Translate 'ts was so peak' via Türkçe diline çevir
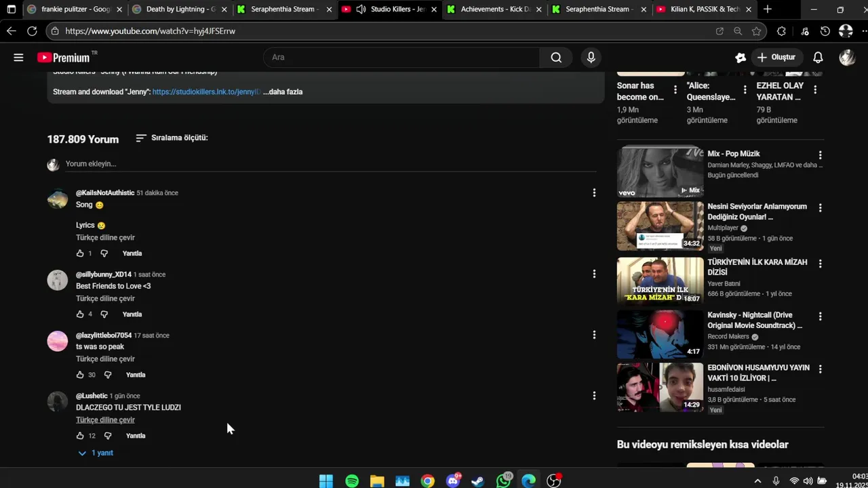Viewport: 868px width, 488px height. pyautogui.click(x=105, y=359)
